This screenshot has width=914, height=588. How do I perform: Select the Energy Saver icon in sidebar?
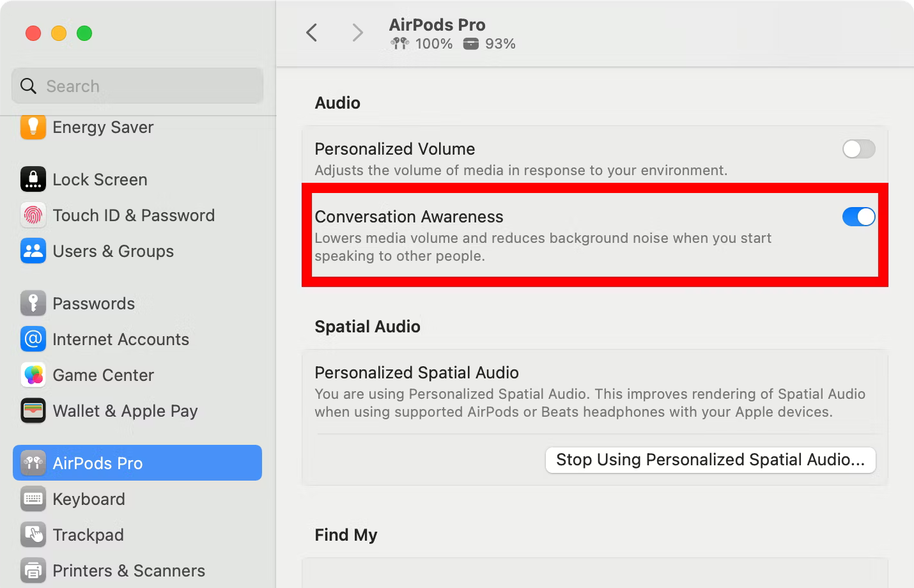tap(33, 127)
